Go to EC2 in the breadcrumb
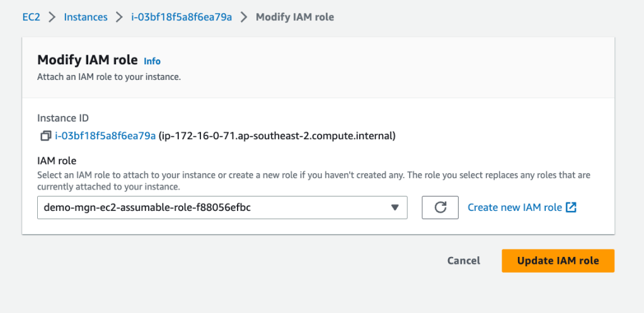The image size is (644, 313). point(30,17)
